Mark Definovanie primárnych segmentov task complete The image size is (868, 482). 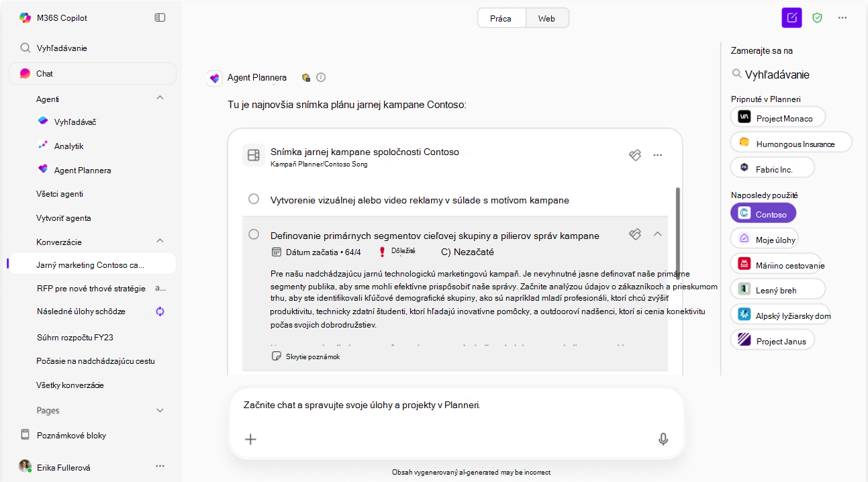(254, 234)
